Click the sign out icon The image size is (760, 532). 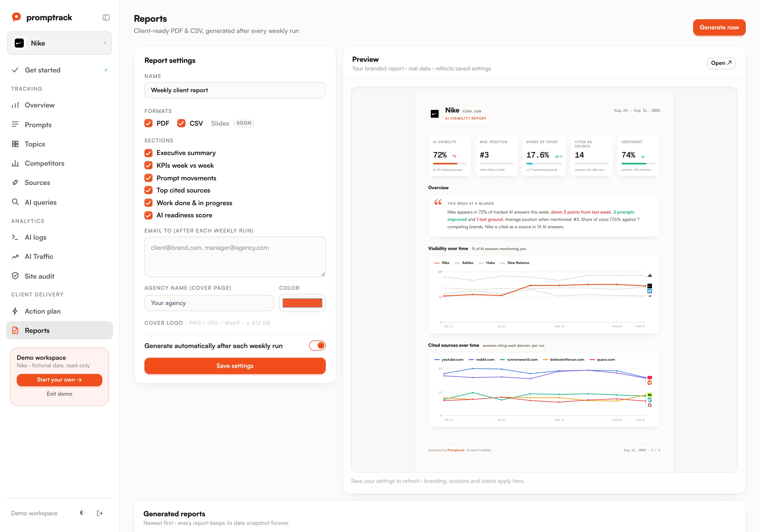pos(100,513)
